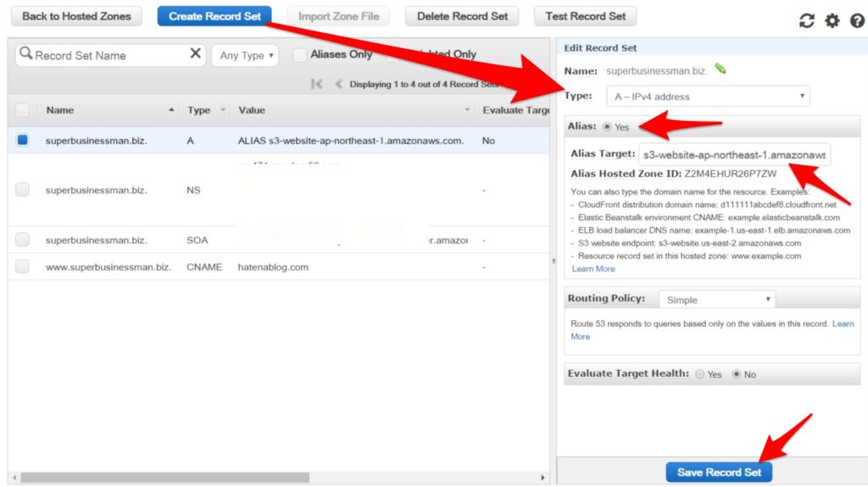Click the NS type cell

coord(193,190)
